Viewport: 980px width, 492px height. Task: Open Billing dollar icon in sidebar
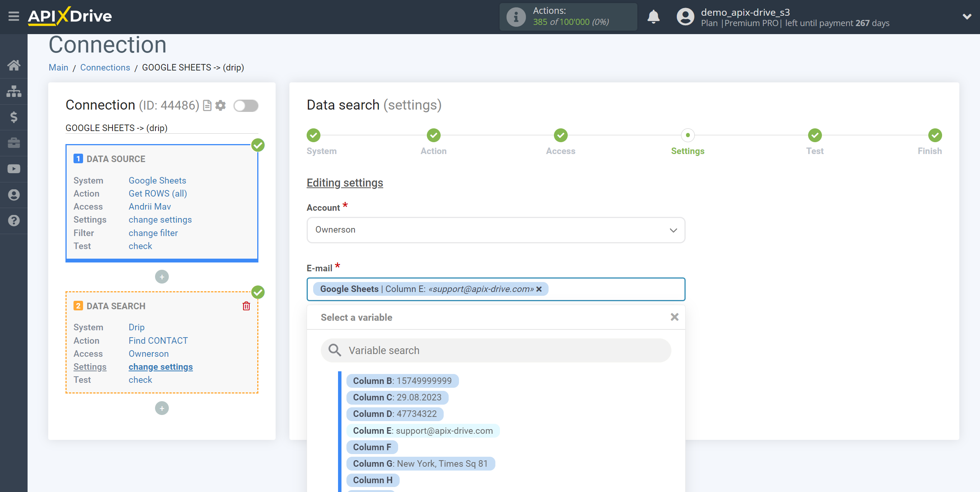[14, 117]
